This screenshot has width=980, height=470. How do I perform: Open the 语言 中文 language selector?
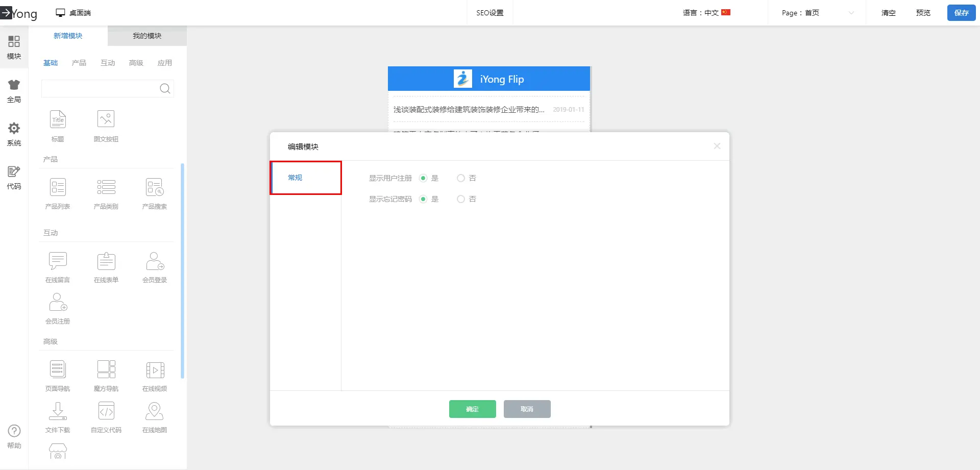706,13
